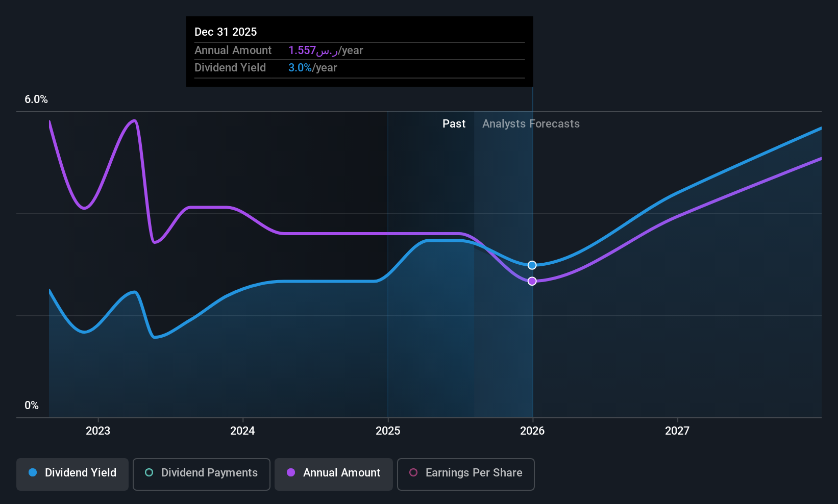838x504 pixels.
Task: Click the 2025 x-axis label
Action: tap(388, 431)
